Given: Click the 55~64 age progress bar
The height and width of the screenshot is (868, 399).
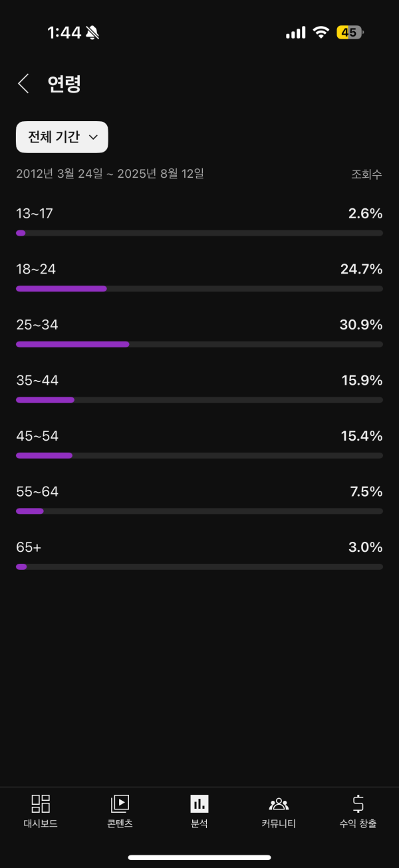Looking at the screenshot, I should [x=199, y=511].
